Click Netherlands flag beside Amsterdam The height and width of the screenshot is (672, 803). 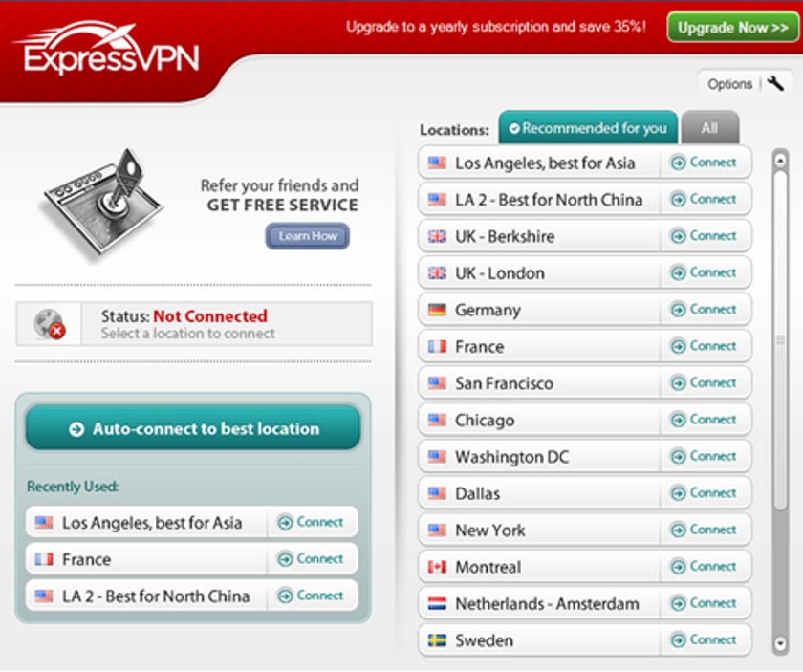437,604
